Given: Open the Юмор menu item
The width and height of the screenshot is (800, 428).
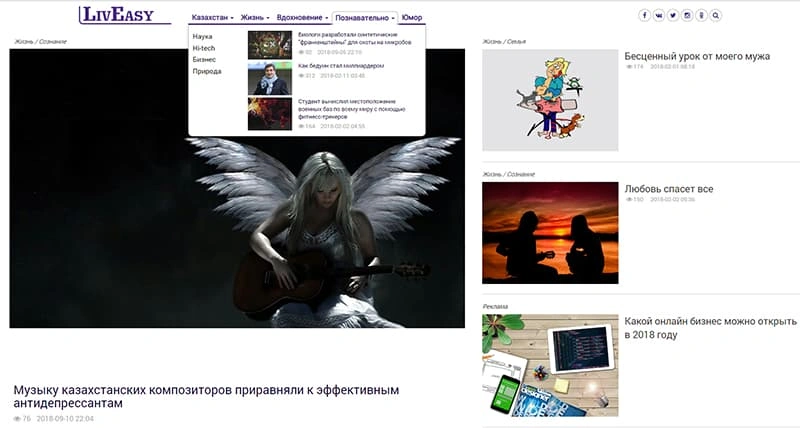Looking at the screenshot, I should 412,17.
